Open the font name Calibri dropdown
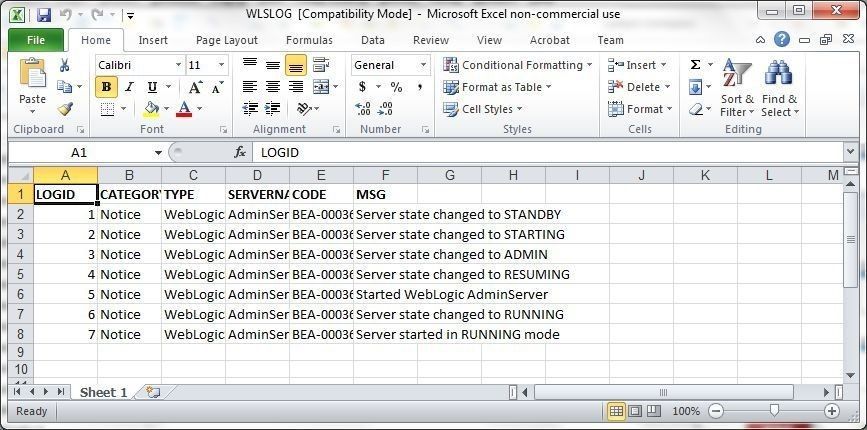The image size is (867, 430). click(178, 65)
